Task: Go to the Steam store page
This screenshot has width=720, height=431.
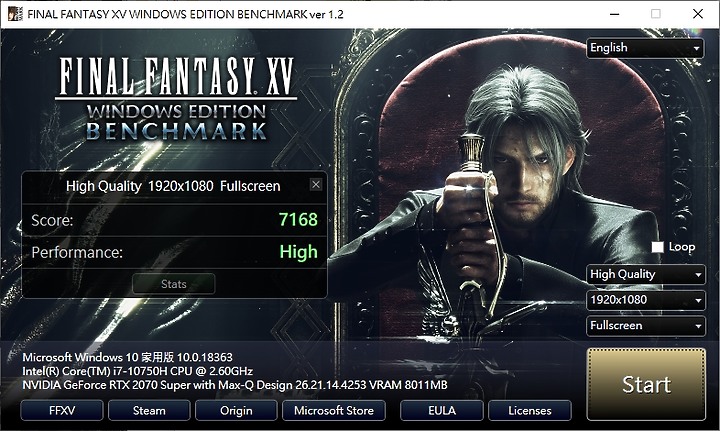Action: pyautogui.click(x=149, y=410)
